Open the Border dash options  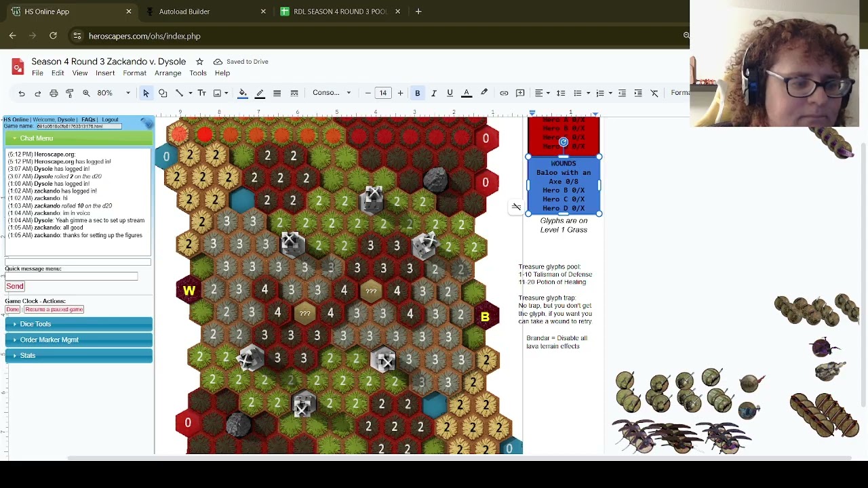[294, 93]
